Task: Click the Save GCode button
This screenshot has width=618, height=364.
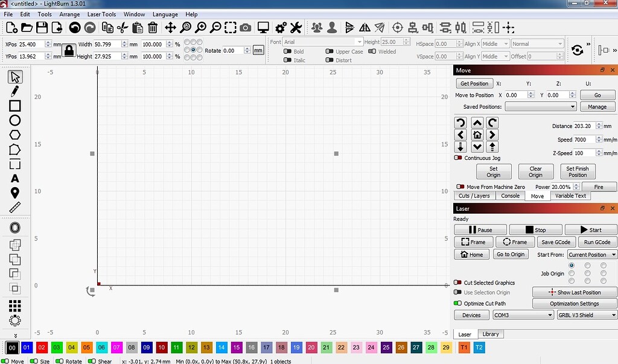Action: [555, 241]
